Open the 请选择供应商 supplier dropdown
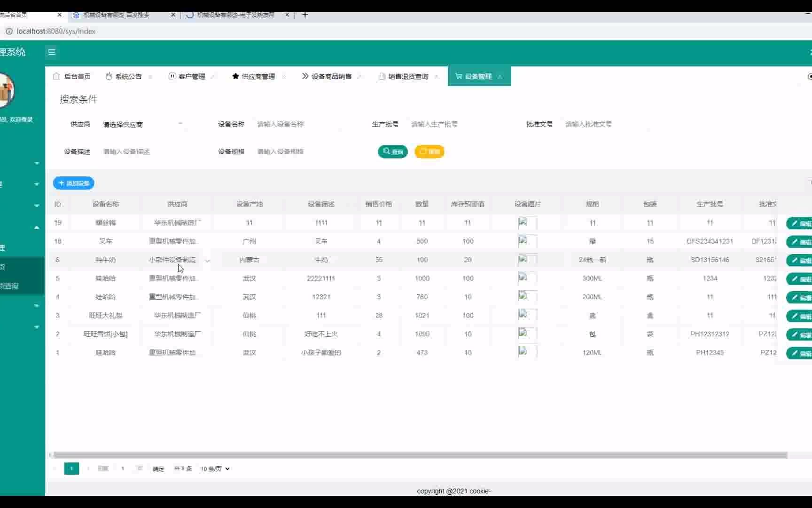Viewport: 812px width, 508px height. (143, 124)
